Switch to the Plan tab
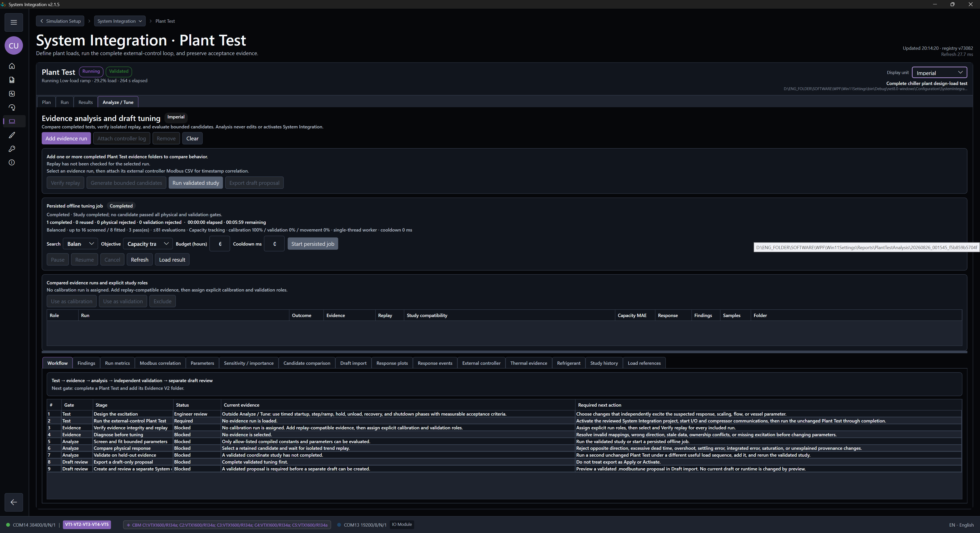Viewport: 980px width, 533px height. click(46, 102)
